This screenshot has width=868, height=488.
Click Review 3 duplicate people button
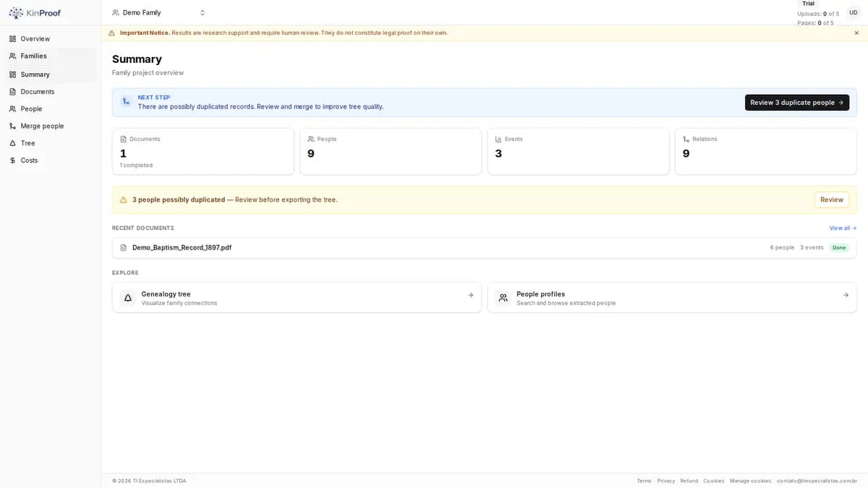tap(797, 103)
